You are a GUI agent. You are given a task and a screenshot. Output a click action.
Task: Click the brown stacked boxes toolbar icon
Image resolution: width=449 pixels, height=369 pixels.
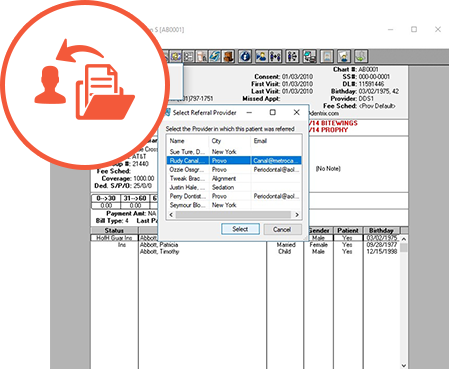tap(228, 56)
